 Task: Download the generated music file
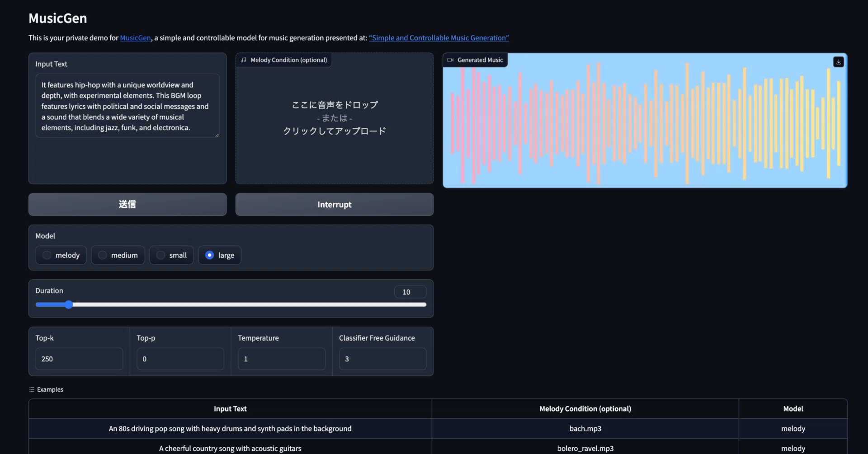point(838,62)
